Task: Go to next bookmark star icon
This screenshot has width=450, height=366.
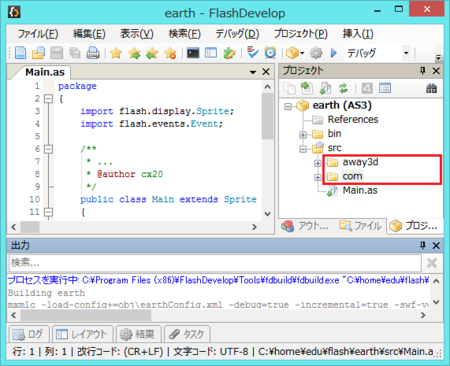Action: point(134,53)
